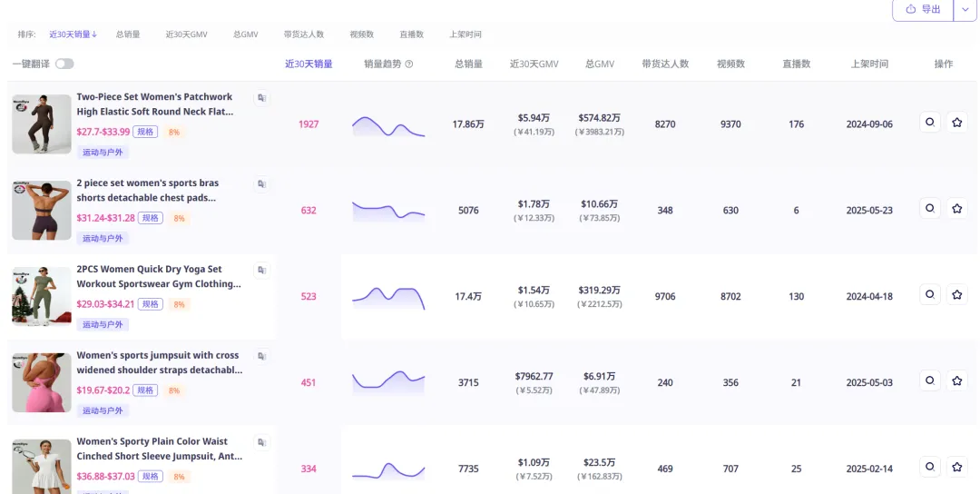Click the 2025-05-23 listing date
The image size is (980, 494).
tap(869, 211)
